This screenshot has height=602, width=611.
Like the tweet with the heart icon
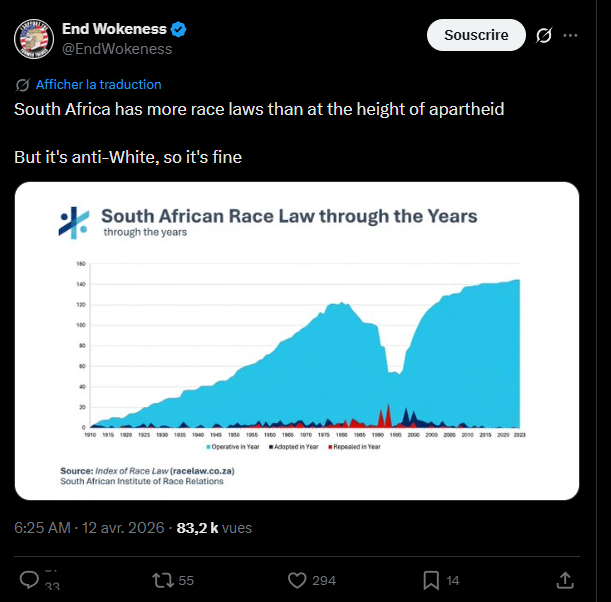tap(296, 580)
